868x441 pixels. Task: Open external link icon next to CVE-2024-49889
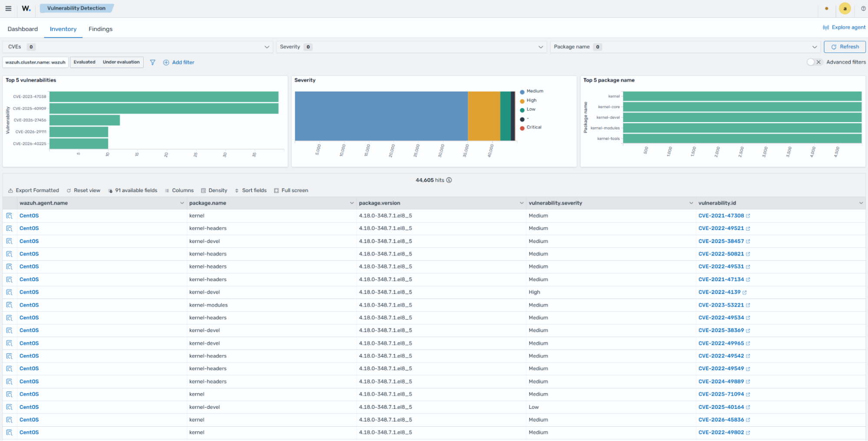[x=748, y=382]
